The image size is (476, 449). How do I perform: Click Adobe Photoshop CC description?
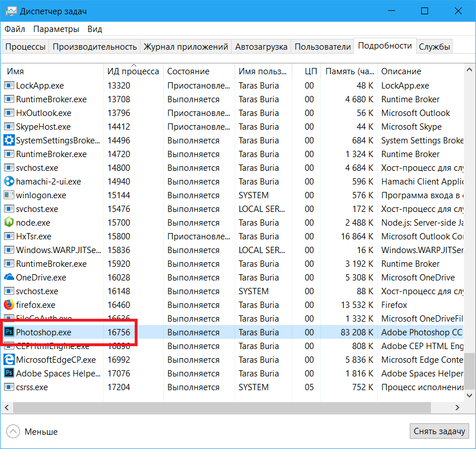[422, 332]
